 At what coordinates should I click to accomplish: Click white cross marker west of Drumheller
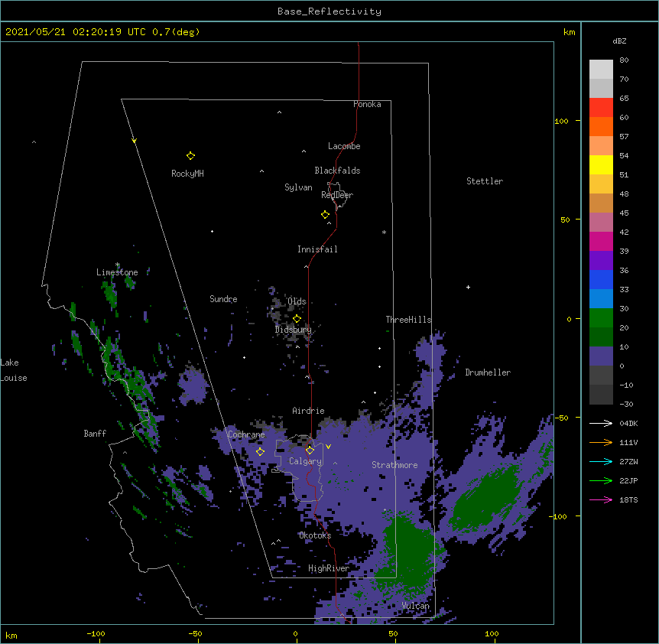468,287
